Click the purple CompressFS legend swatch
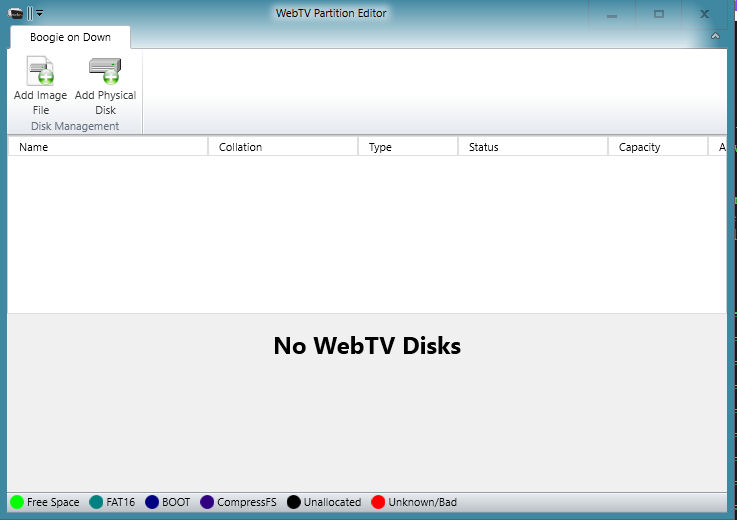This screenshot has width=737, height=520. [x=207, y=502]
